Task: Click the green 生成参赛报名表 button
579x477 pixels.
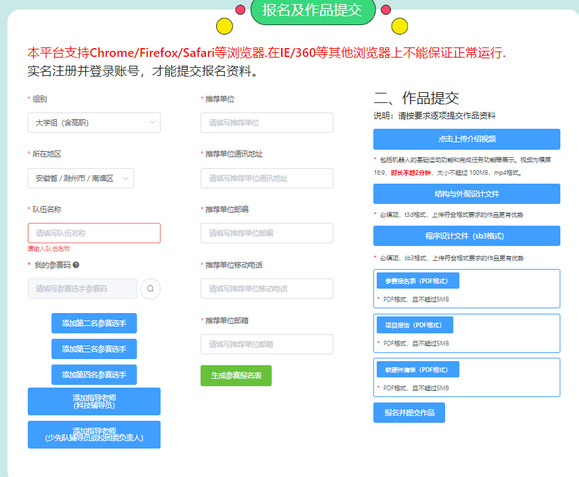Action: click(x=236, y=375)
